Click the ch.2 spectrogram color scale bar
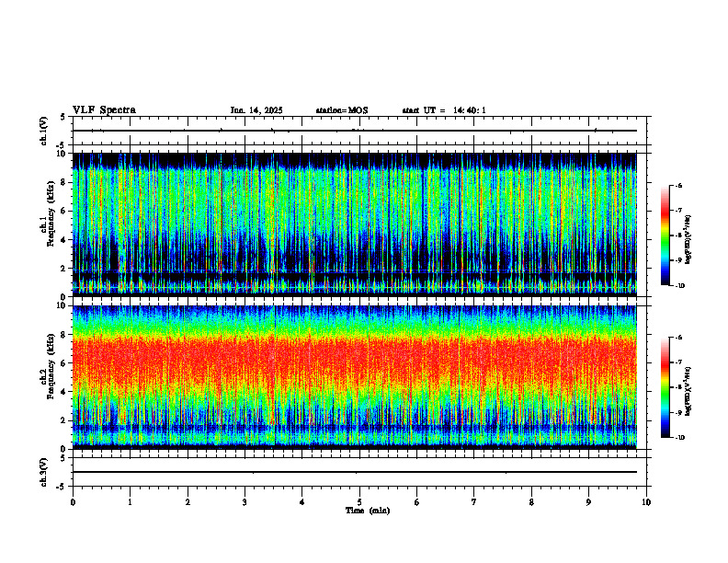The image size is (728, 563). click(665, 387)
